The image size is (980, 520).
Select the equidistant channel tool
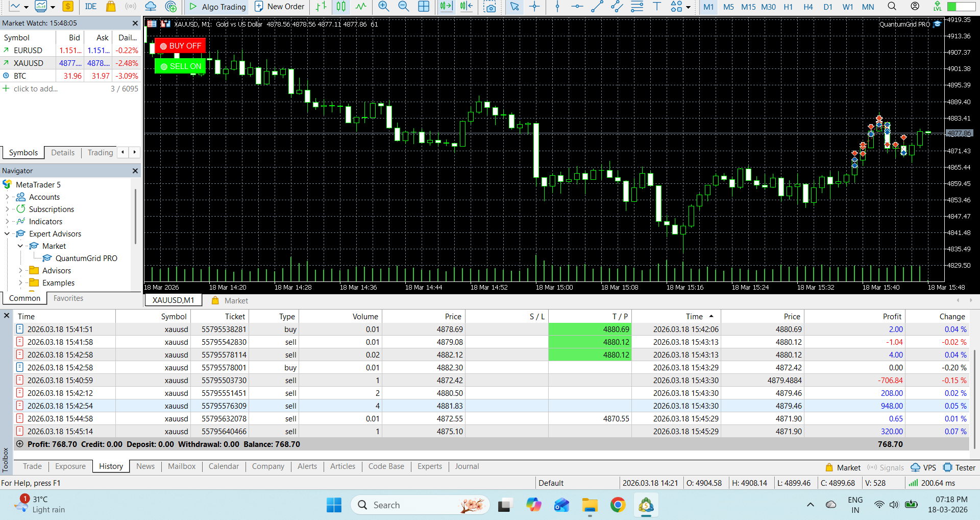coord(617,7)
